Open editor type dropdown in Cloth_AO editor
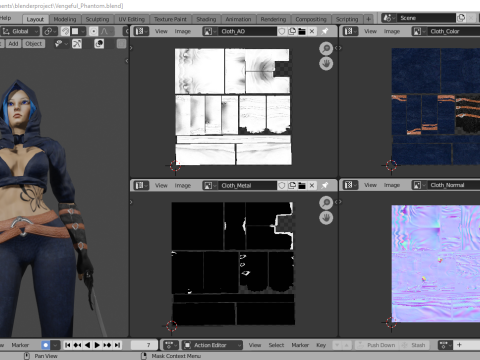 coord(141,31)
